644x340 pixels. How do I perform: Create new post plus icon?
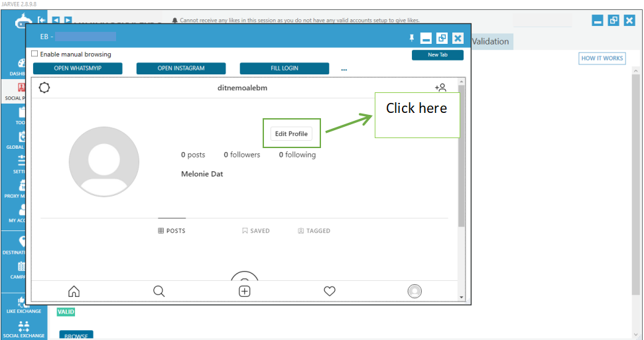[244, 291]
